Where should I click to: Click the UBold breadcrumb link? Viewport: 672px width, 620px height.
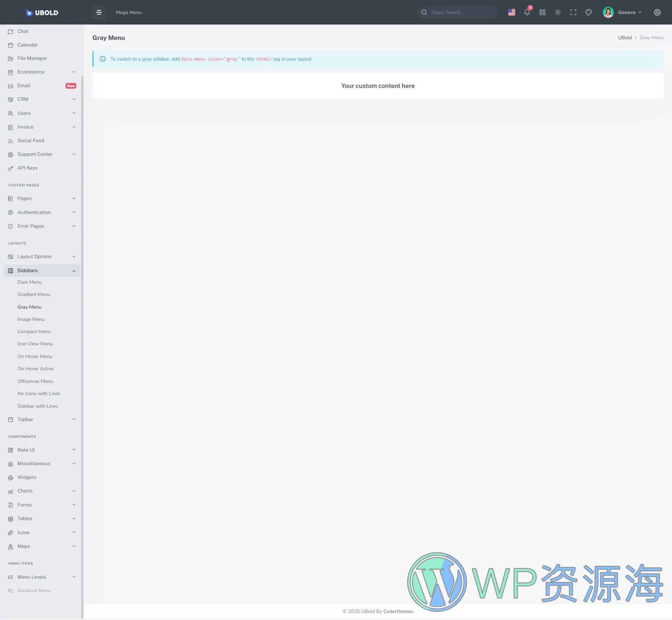624,37
